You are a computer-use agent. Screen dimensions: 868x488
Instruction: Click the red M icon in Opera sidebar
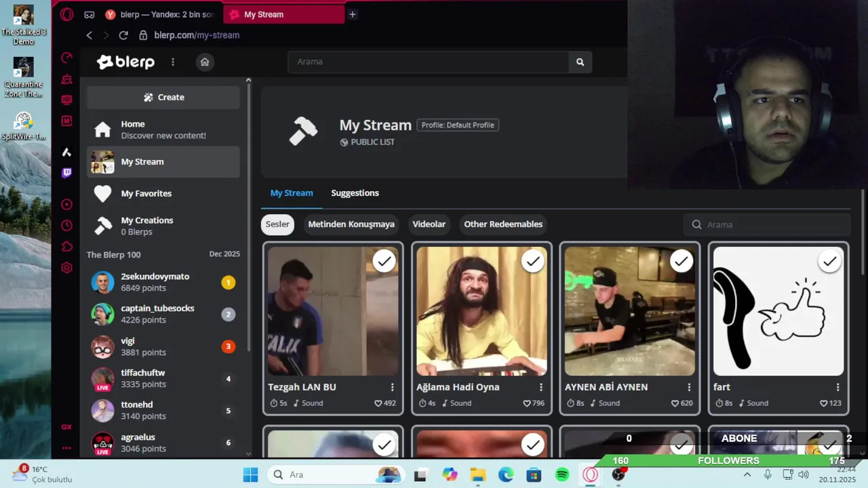tap(66, 121)
